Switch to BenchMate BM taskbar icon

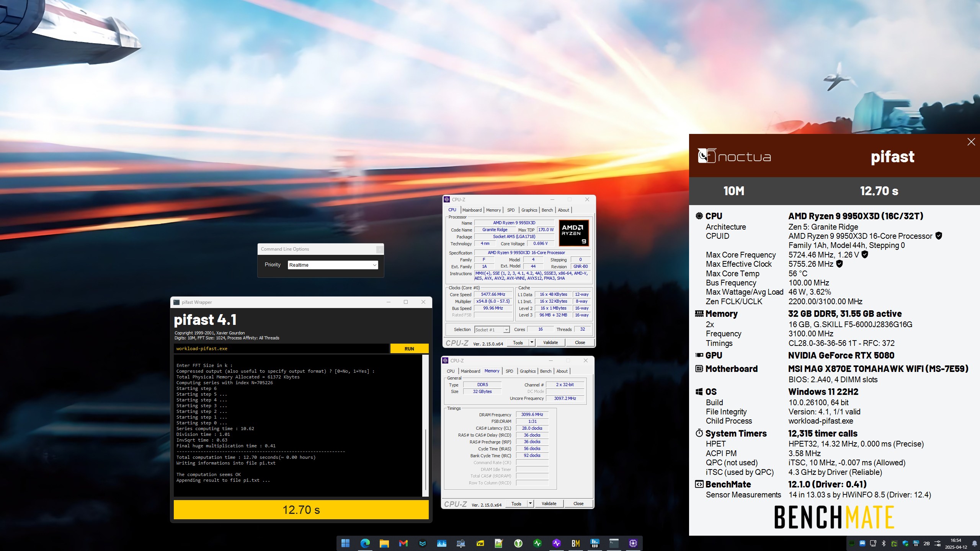point(575,543)
